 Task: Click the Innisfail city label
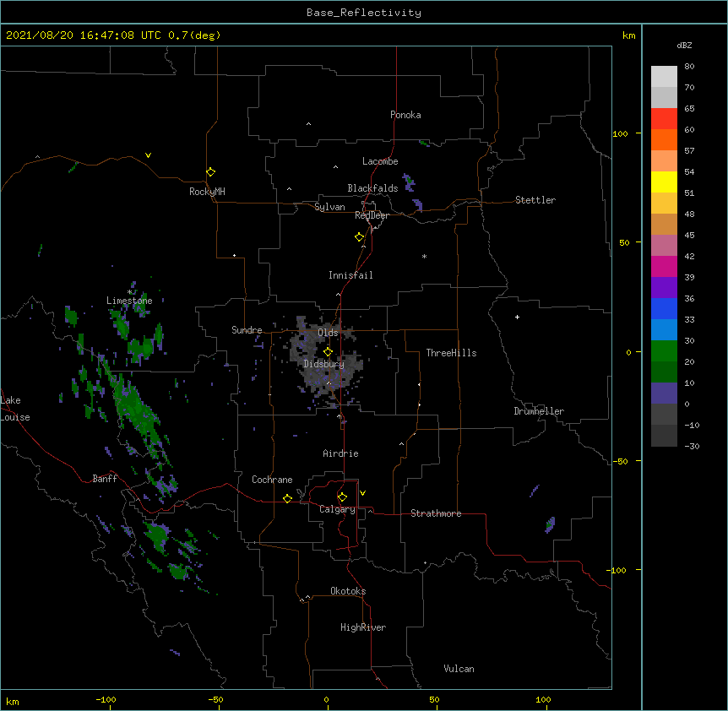350,275
